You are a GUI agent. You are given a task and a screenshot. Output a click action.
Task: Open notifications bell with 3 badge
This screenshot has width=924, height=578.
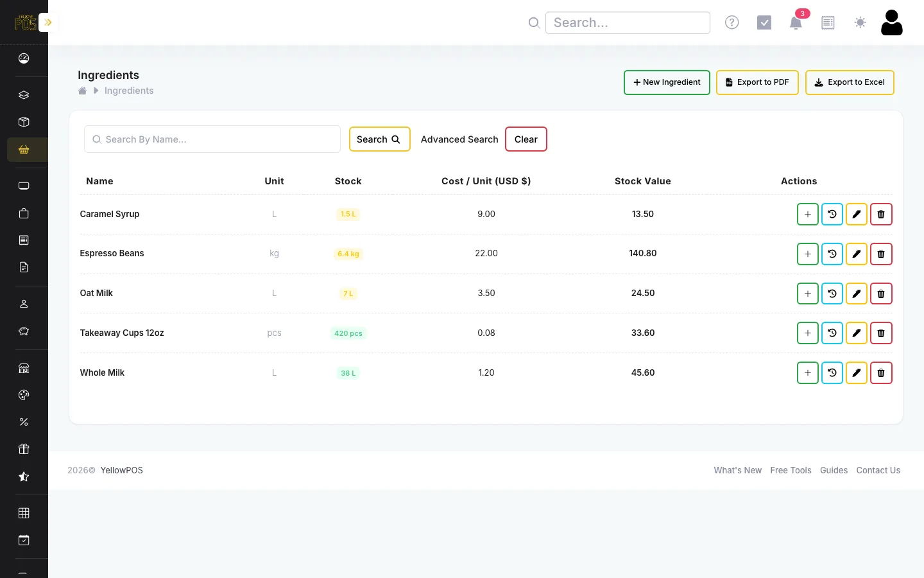796,22
